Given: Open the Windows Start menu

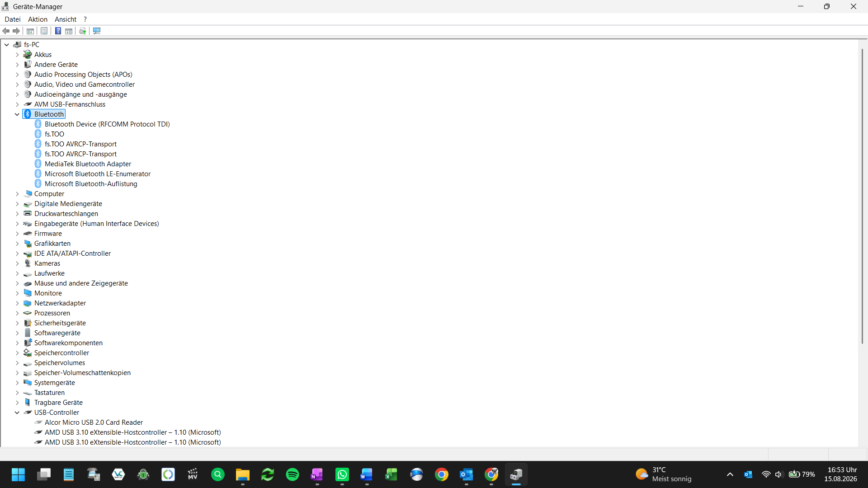Looking at the screenshot, I should [x=18, y=474].
